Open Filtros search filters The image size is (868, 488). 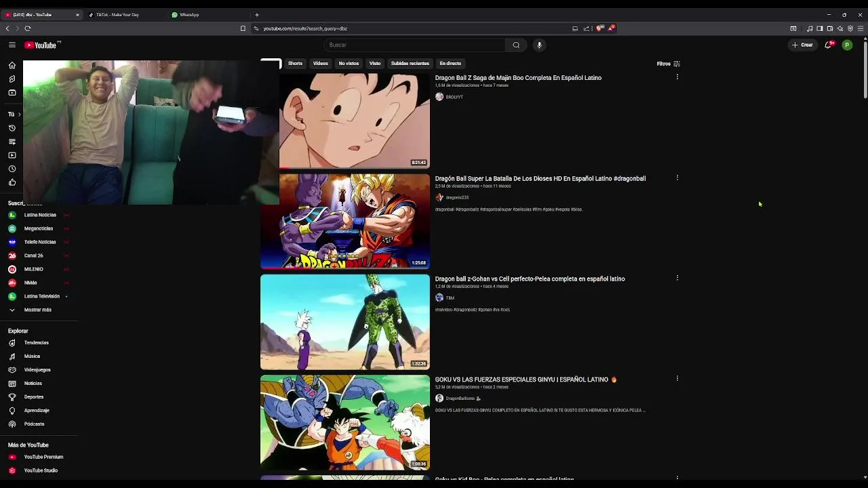(x=669, y=64)
